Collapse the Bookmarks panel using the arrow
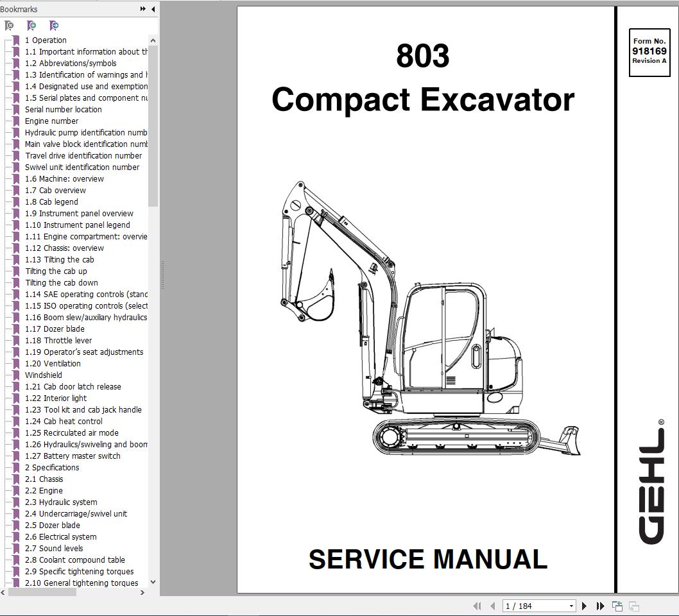Image resolution: width=679 pixels, height=616 pixels. [x=152, y=9]
